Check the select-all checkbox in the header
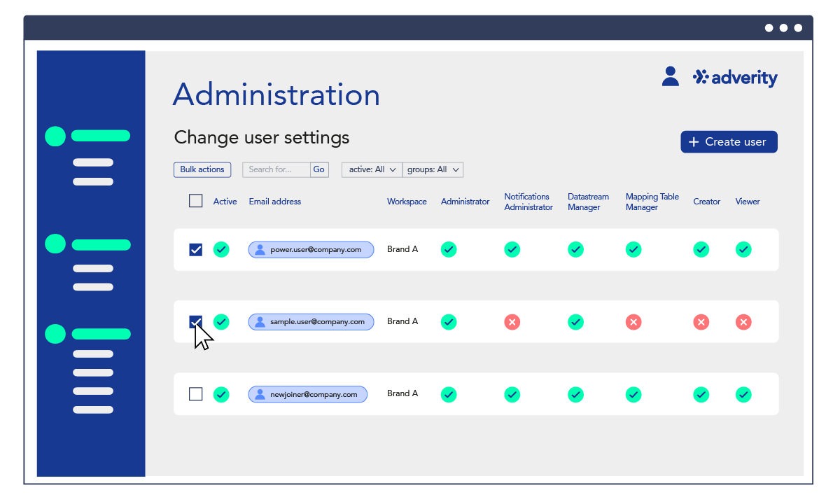Image resolution: width=840 pixels, height=504 pixels. point(195,200)
